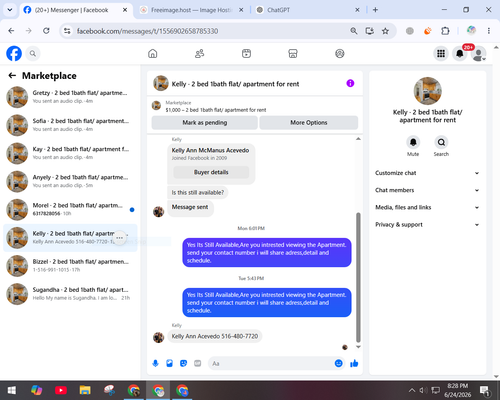Search in conversation using the Search icon
This screenshot has height=400, width=500.
click(441, 142)
